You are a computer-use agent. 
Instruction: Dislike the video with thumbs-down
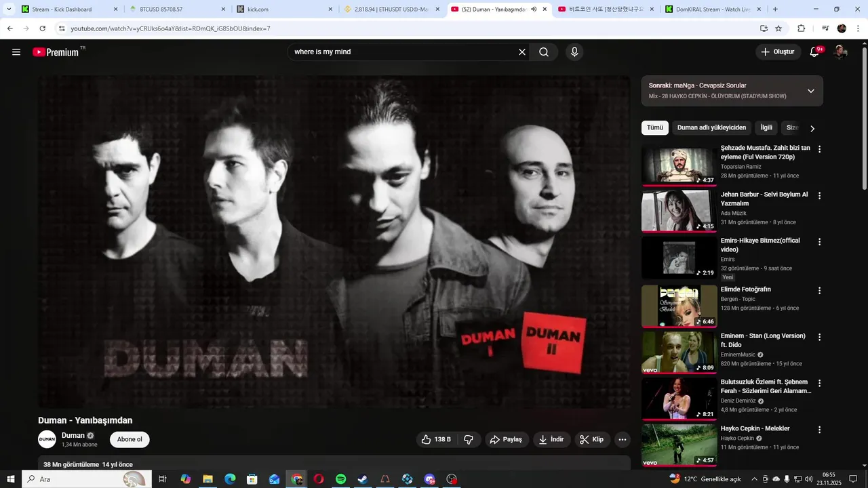[x=469, y=440]
